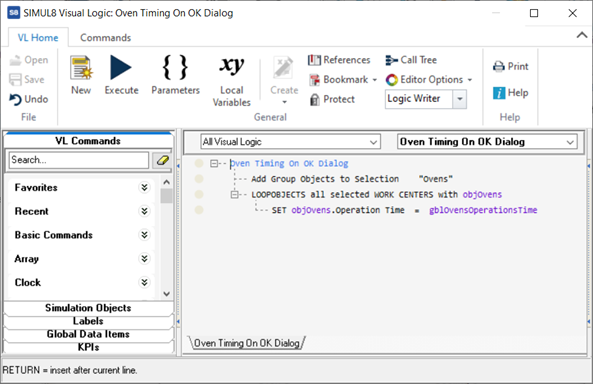Click the Create pencil icon
Viewport: 593px width, 384px height.
click(283, 68)
